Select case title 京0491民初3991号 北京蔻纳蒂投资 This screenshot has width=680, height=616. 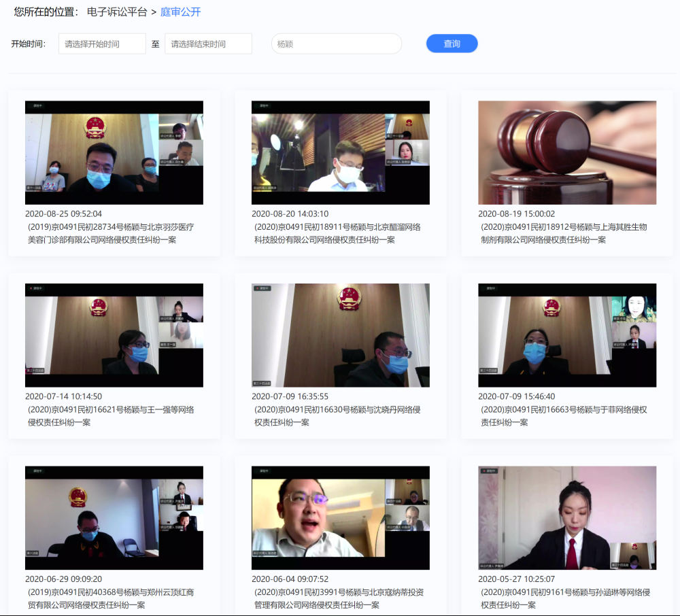click(339, 598)
